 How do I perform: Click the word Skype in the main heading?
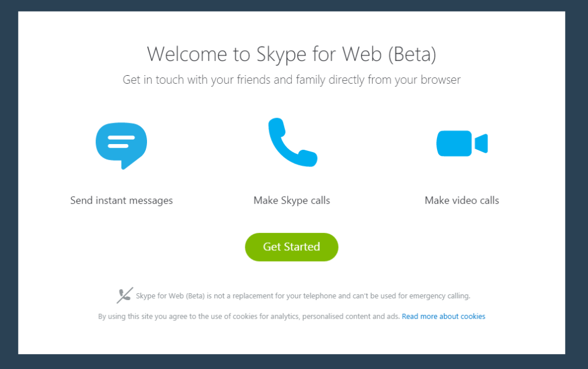tap(281, 55)
